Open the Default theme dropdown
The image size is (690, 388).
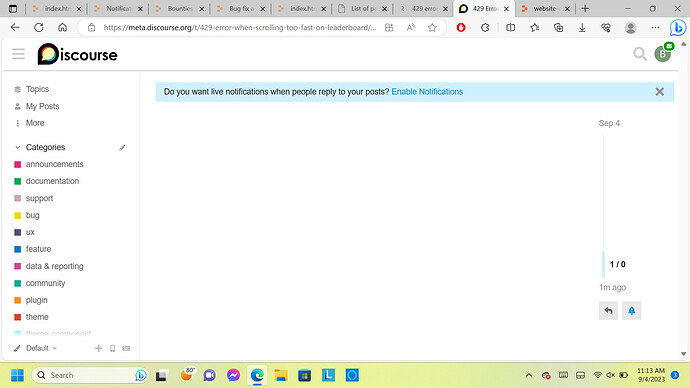point(36,348)
